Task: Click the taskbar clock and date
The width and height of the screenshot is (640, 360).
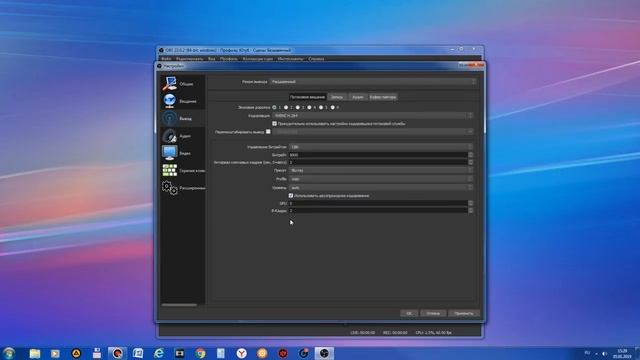Action: coord(622,353)
